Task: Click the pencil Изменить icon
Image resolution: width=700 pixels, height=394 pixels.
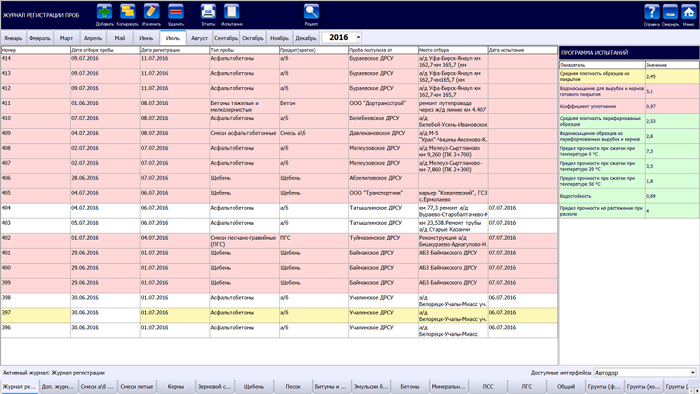Action: pos(151,12)
